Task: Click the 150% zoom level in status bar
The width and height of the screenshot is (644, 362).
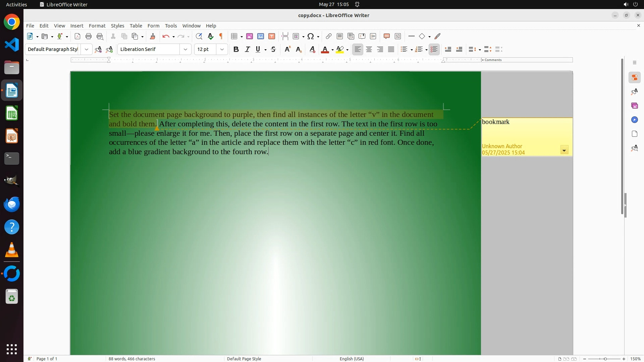Action: pyautogui.click(x=635, y=359)
